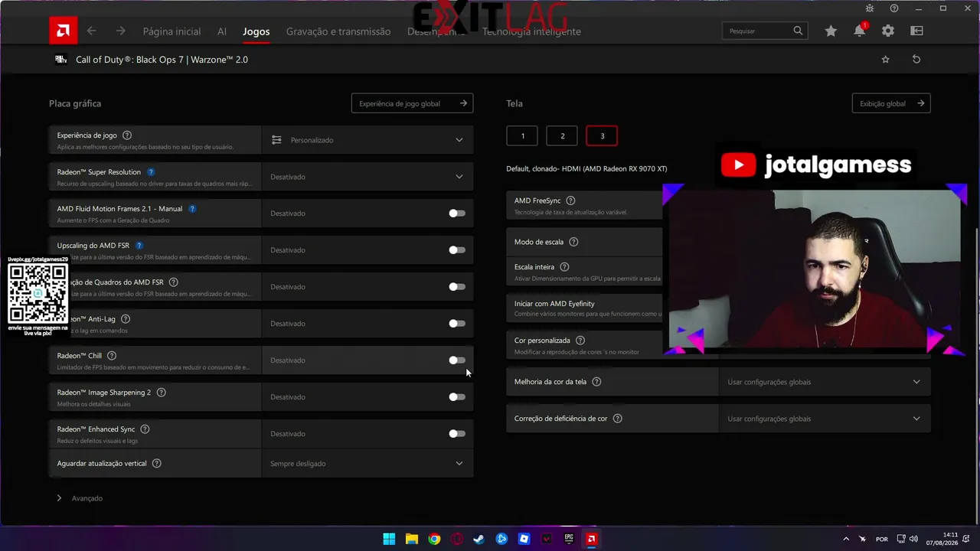Show help for Aguardar atualização vertical
Image resolution: width=980 pixels, height=551 pixels.
[x=157, y=464]
